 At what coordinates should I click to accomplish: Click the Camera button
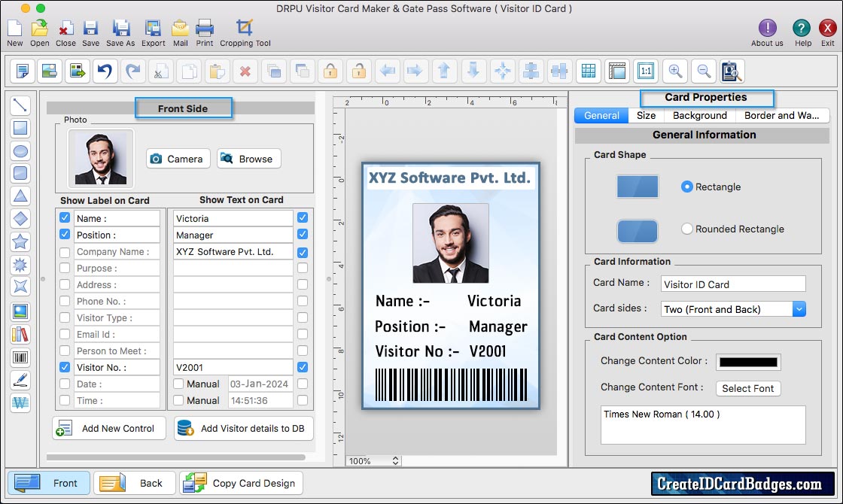coord(178,159)
